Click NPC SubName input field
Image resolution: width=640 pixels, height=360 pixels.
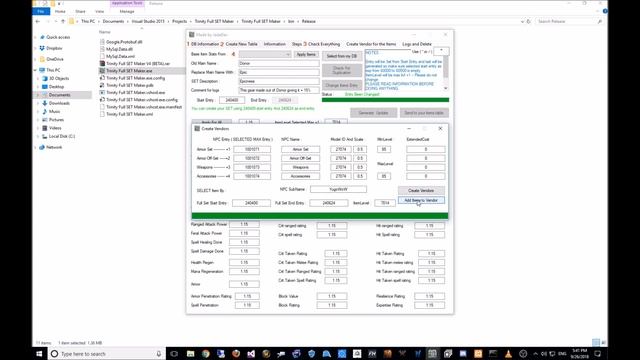coord(338,189)
